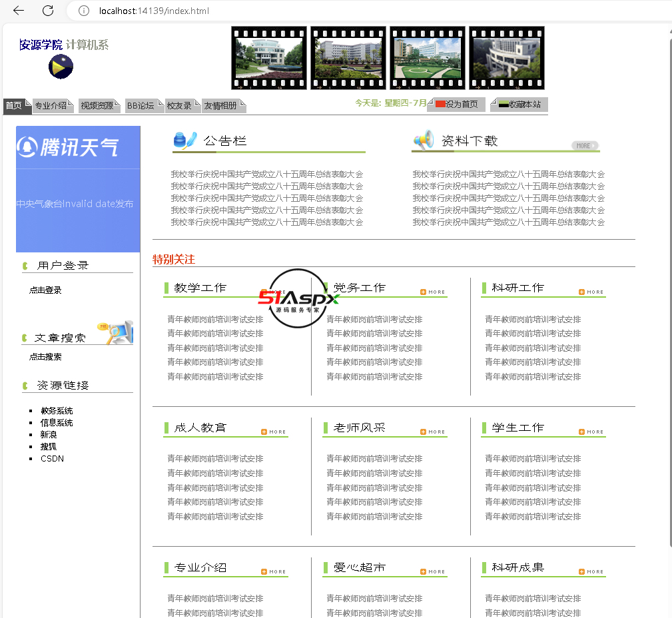Click the browser back arrow
672x618 pixels.
click(x=19, y=11)
